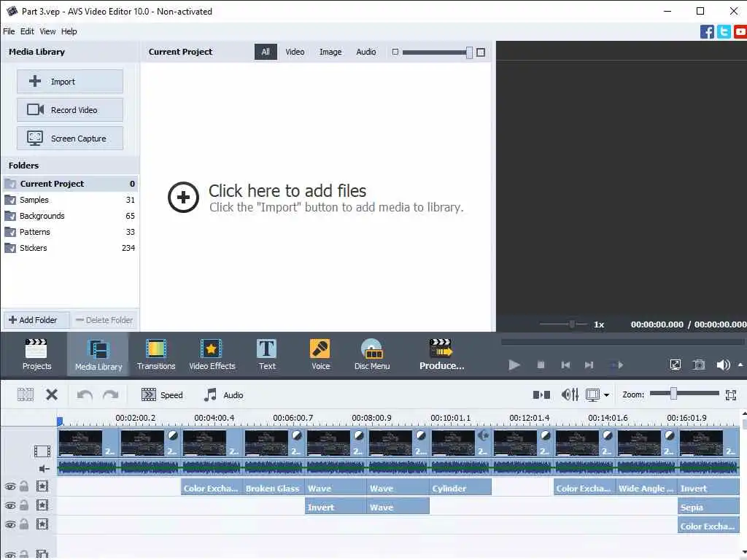This screenshot has width=747, height=560.
Task: Play the preview
Action: coord(514,365)
